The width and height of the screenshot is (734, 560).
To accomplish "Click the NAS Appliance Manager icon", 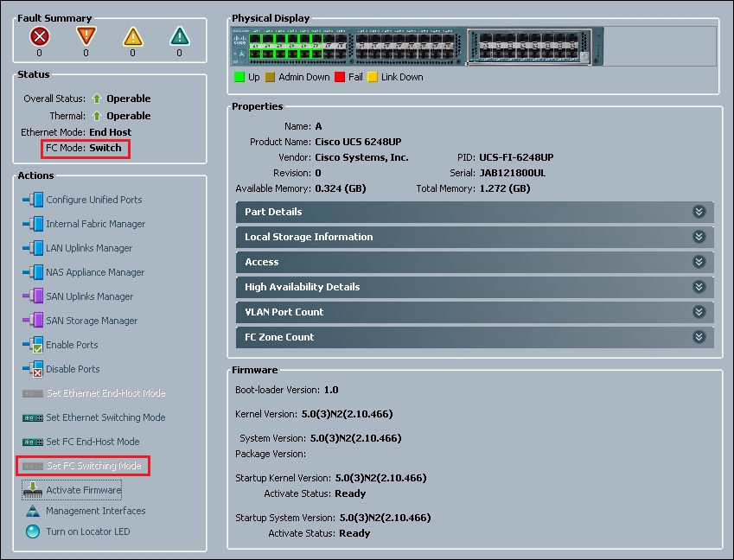I will (33, 272).
